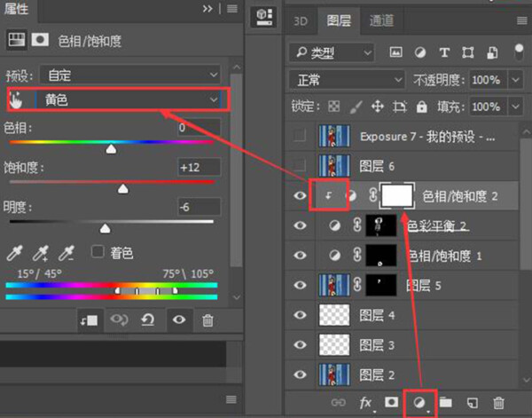This screenshot has width=532, height=418.
Task: Open the 预设 preset dropdown
Action: click(130, 75)
